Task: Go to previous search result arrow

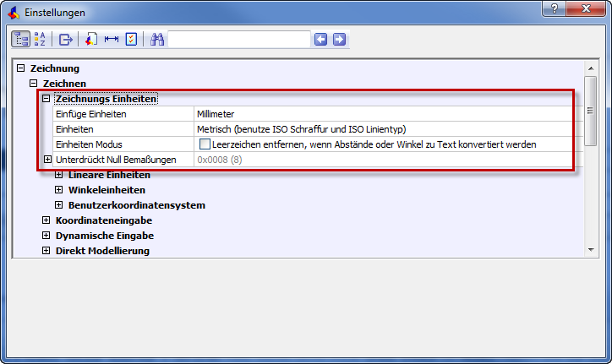Action: [x=320, y=40]
